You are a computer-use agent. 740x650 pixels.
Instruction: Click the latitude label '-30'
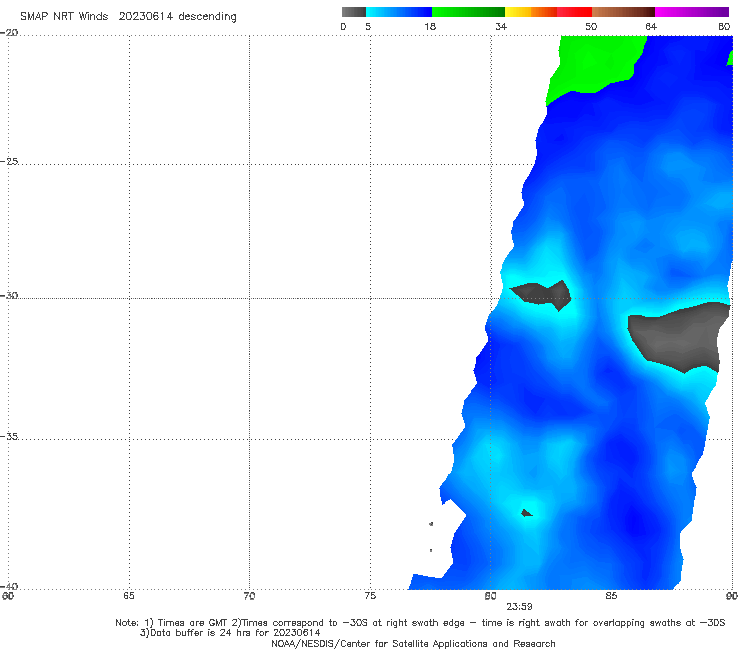tap(9, 295)
